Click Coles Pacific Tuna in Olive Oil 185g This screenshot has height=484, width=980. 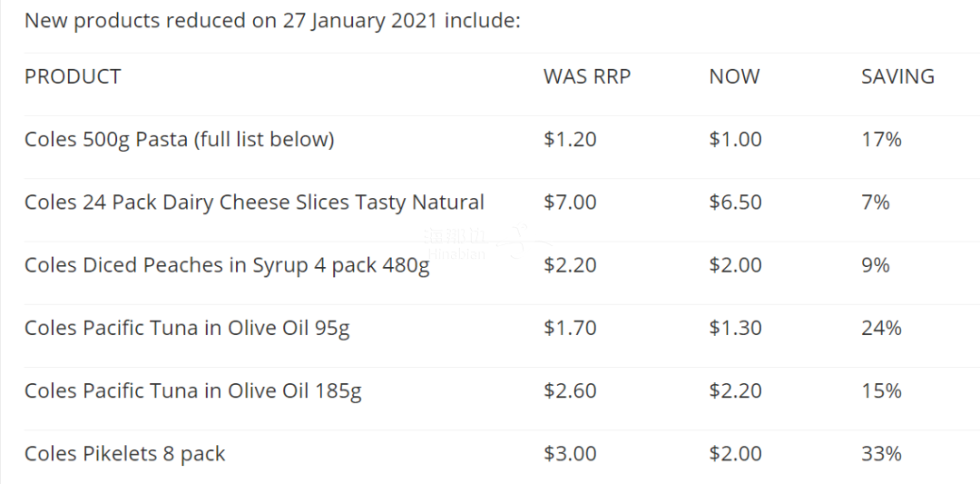193,391
